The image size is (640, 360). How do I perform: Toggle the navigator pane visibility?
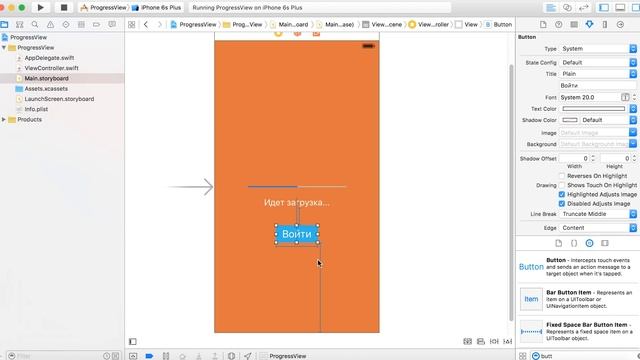tap(604, 7)
